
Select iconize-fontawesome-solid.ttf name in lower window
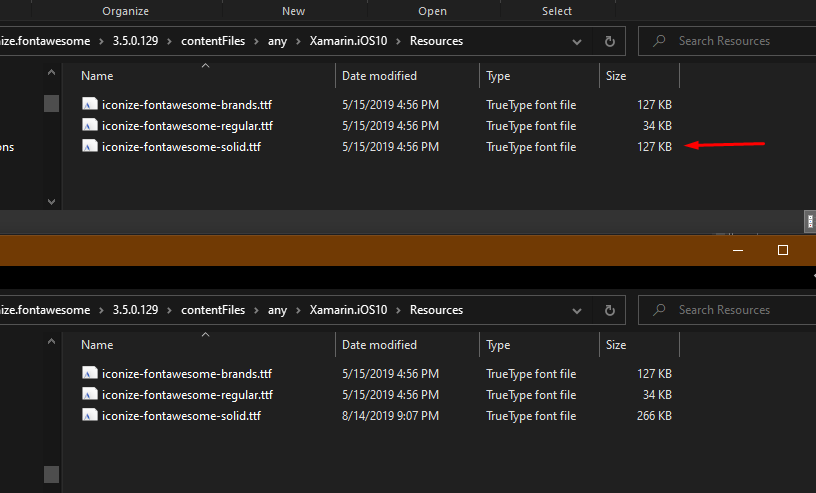pyautogui.click(x=181, y=416)
